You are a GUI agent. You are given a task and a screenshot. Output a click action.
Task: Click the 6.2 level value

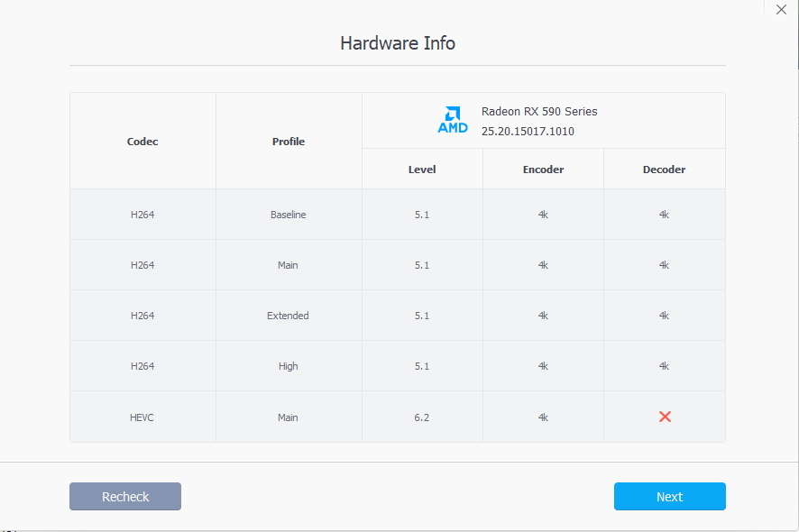[421, 417]
